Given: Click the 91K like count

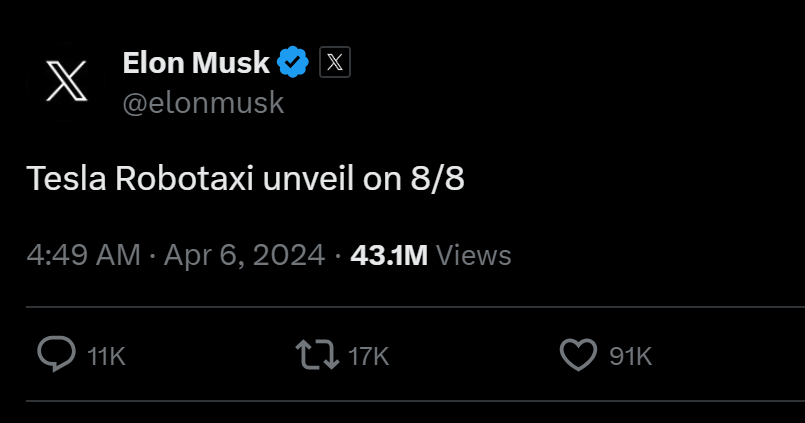Looking at the screenshot, I should (630, 357).
